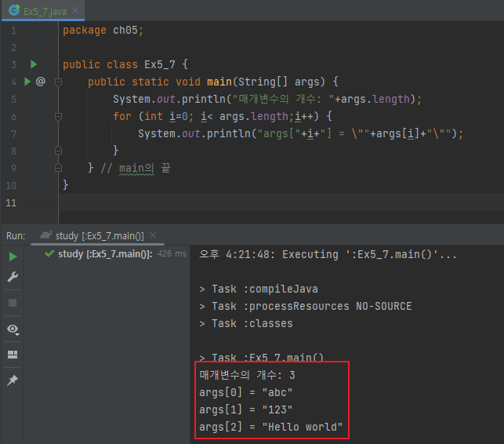This screenshot has width=504, height=444.
Task: Click the '// main의 끝' comment
Action: 136,168
